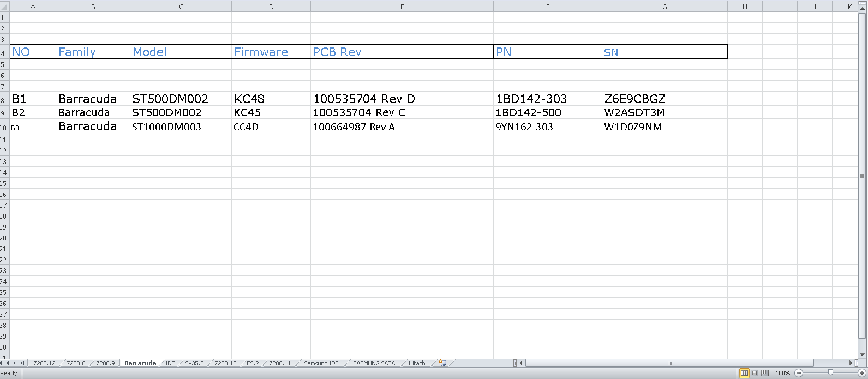Go to the next sheet tab arrow
868x379 pixels.
click(15, 363)
